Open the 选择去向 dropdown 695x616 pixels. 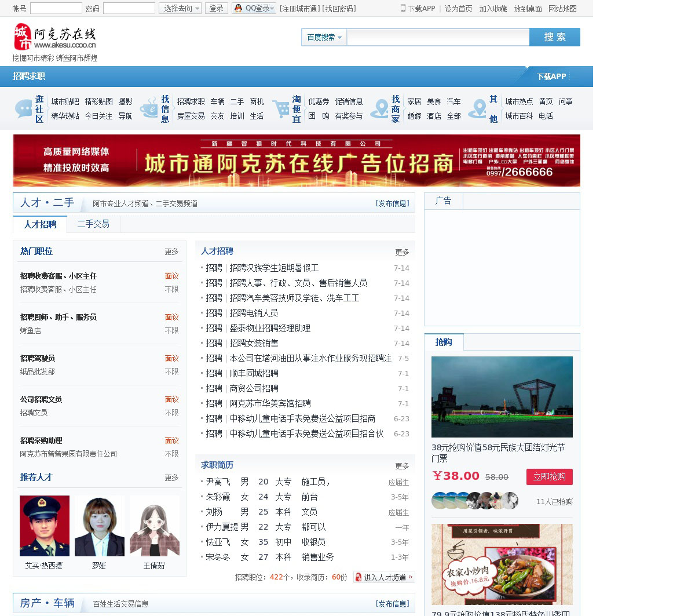click(x=180, y=8)
